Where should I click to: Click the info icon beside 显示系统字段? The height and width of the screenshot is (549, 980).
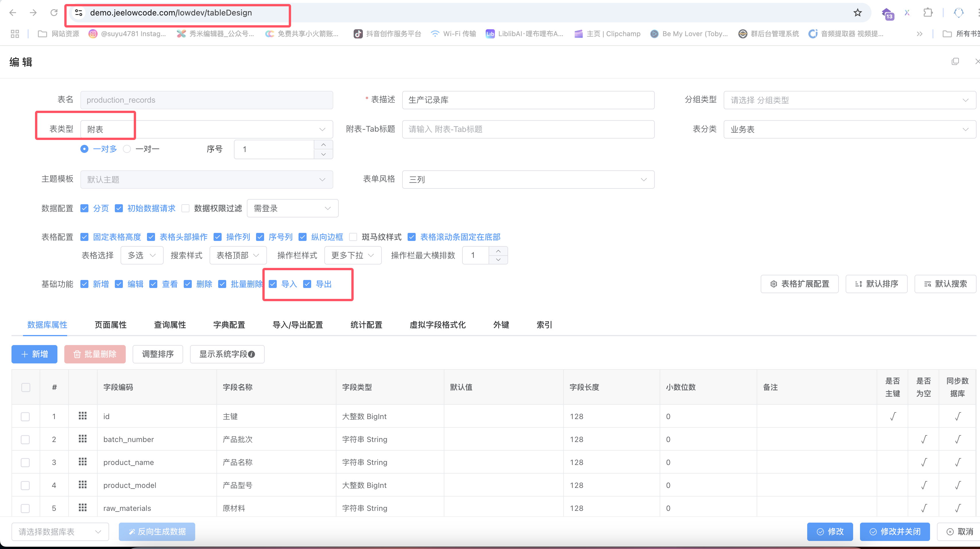click(x=251, y=354)
